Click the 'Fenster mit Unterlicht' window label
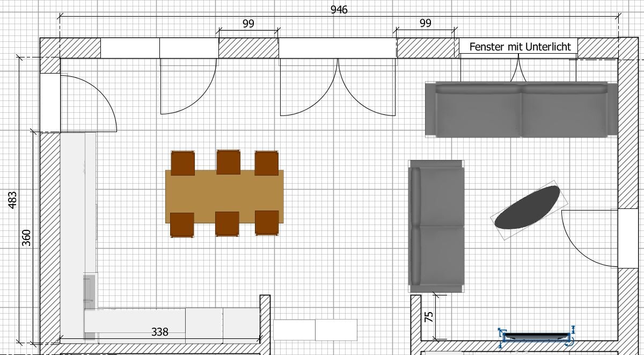Image resolution: width=644 pixels, height=355 pixels. click(519, 47)
